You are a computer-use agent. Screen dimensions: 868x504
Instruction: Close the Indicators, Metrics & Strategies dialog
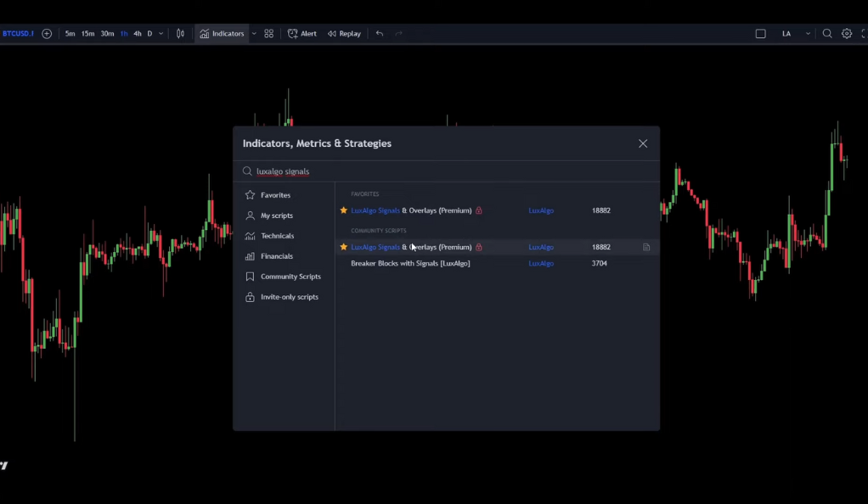643,143
